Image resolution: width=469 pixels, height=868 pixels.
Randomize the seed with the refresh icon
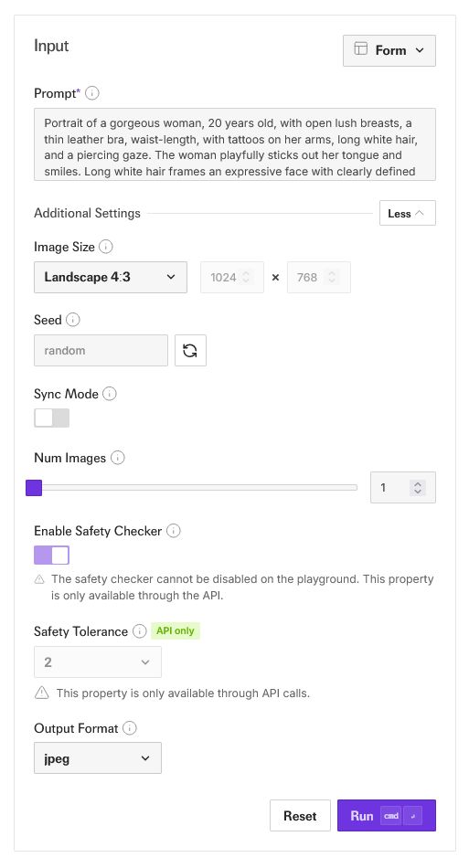pyautogui.click(x=190, y=351)
